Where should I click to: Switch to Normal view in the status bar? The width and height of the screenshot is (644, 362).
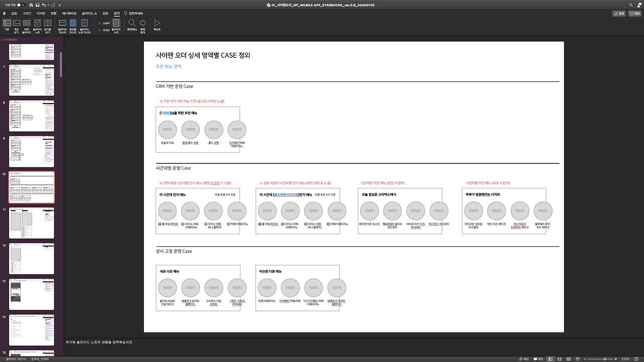coord(550,359)
